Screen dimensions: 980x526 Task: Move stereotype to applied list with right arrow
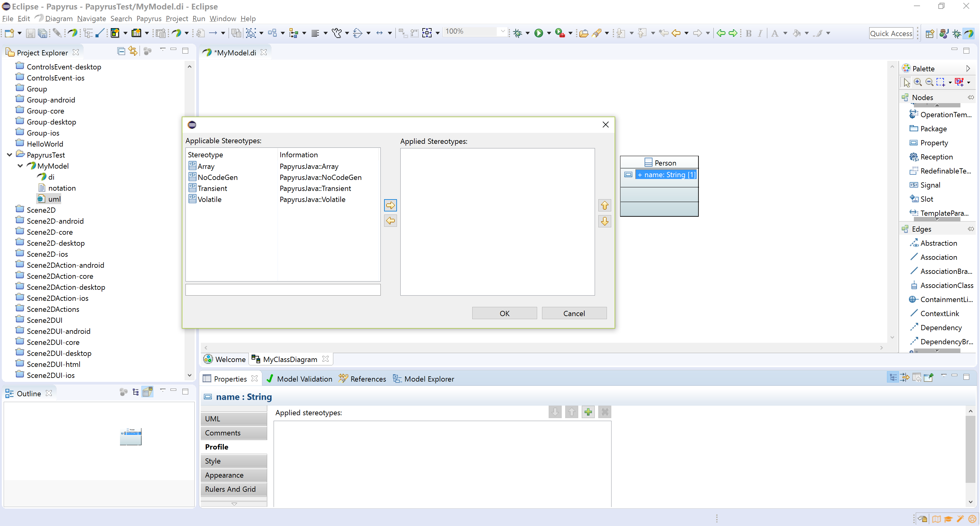tap(390, 205)
